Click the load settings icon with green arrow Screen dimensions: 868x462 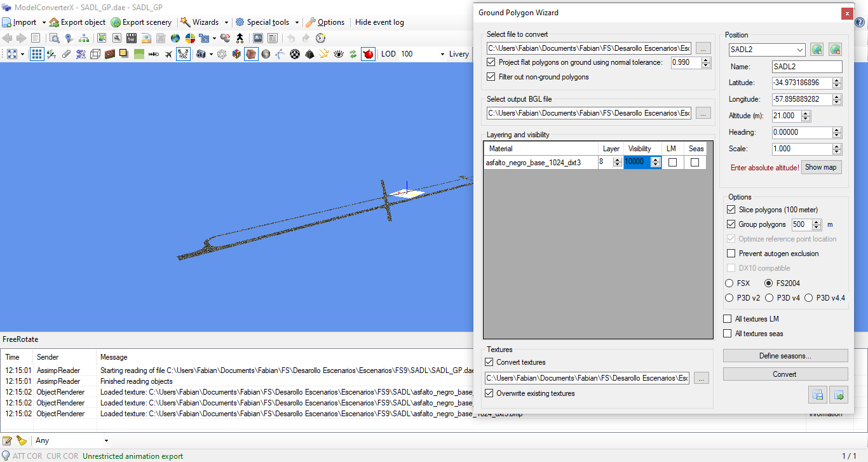[x=839, y=395]
